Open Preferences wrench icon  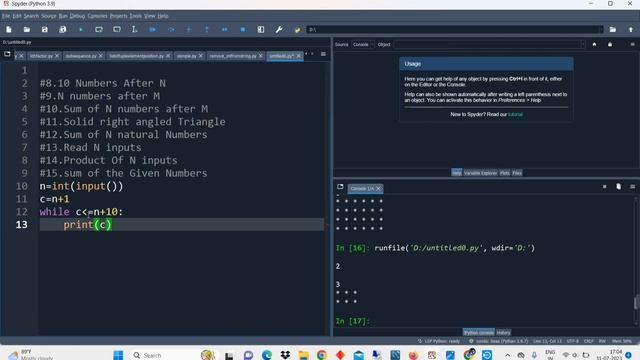pos(279,29)
